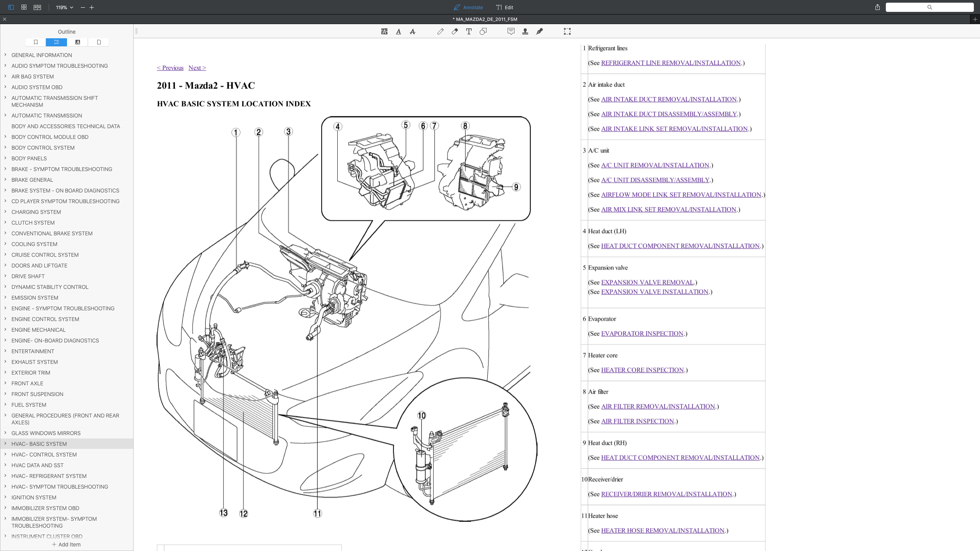The width and height of the screenshot is (980, 551).
Task: Toggle the sidebar panel view
Action: pyautogui.click(x=11, y=7)
